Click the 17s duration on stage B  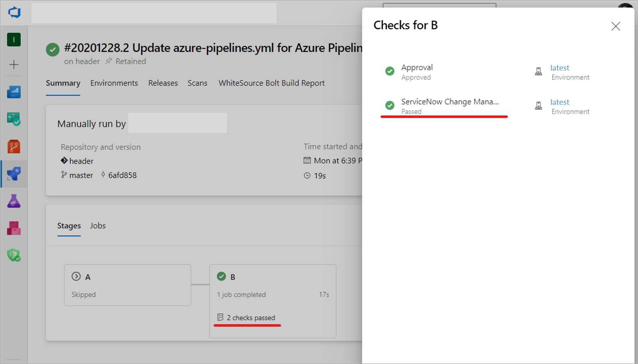point(324,295)
